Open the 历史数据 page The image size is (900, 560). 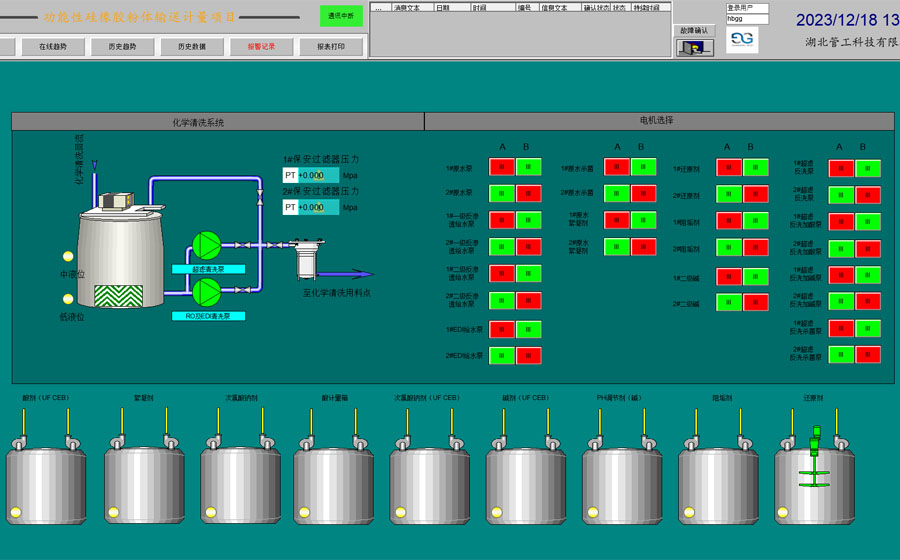point(192,47)
